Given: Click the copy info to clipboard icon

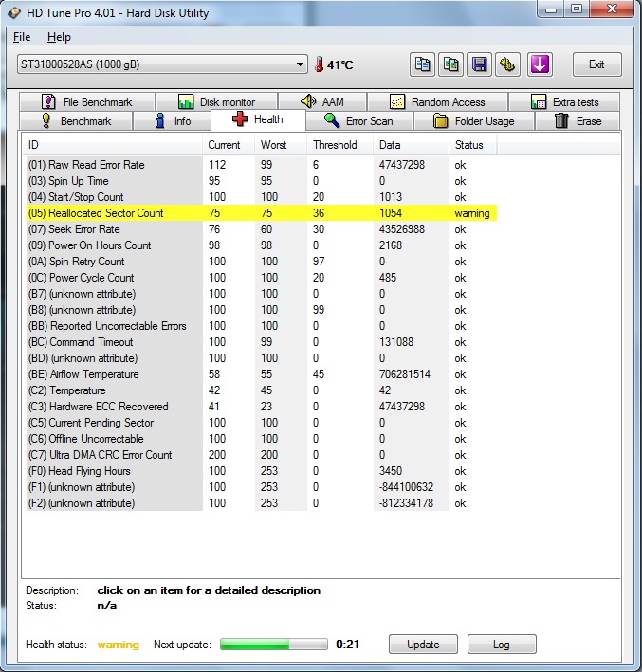Looking at the screenshot, I should tap(422, 64).
